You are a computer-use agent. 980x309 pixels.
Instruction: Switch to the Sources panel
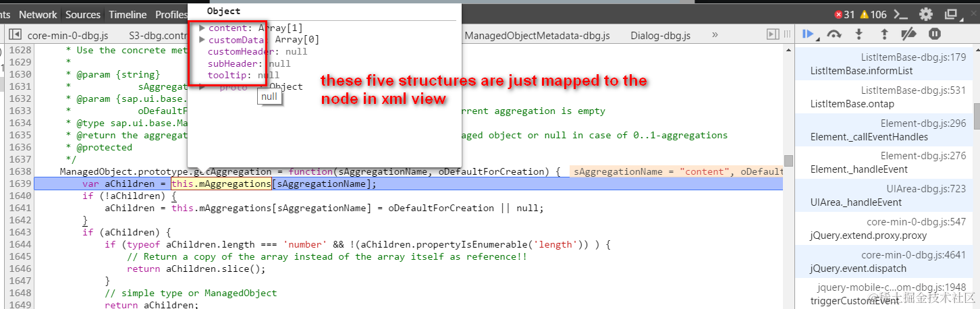click(x=83, y=14)
